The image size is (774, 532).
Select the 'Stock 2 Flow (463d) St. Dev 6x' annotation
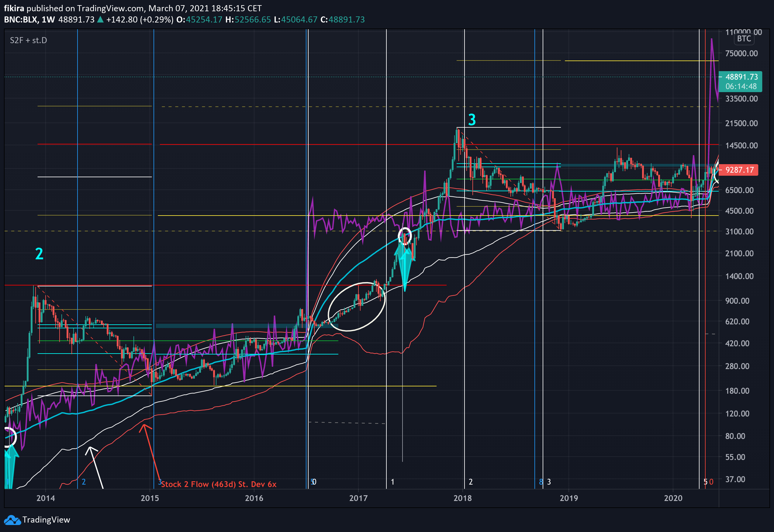[x=219, y=484]
